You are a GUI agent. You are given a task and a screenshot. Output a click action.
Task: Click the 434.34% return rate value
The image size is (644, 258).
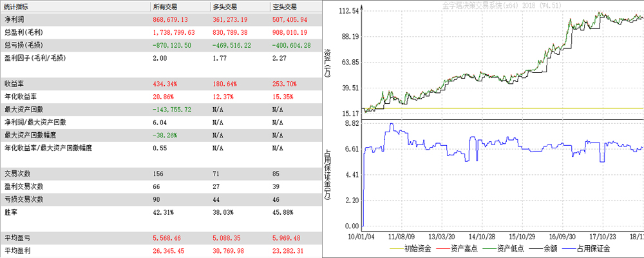coord(164,83)
